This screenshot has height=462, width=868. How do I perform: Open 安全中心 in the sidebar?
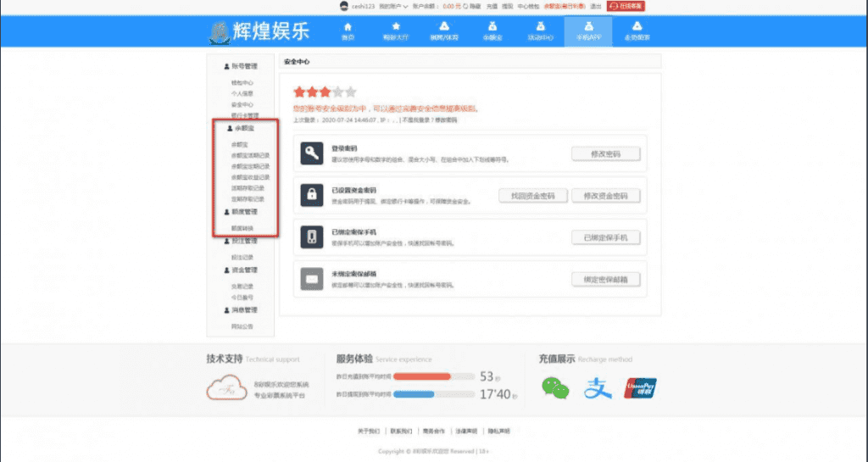[x=242, y=104]
